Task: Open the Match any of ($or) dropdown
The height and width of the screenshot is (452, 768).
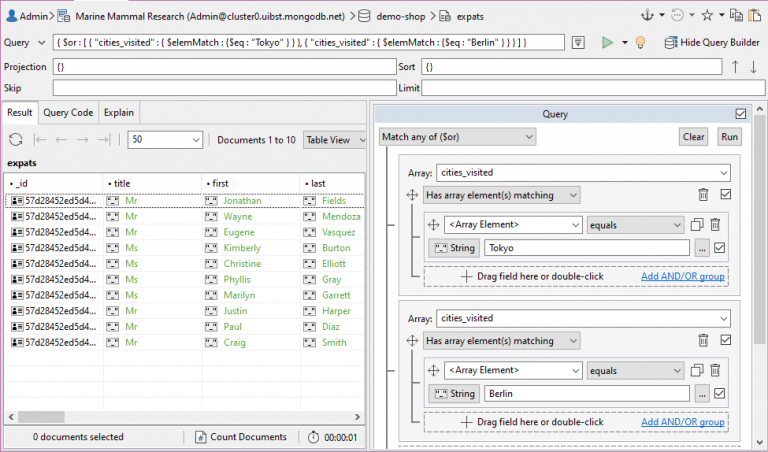Action: tap(458, 137)
